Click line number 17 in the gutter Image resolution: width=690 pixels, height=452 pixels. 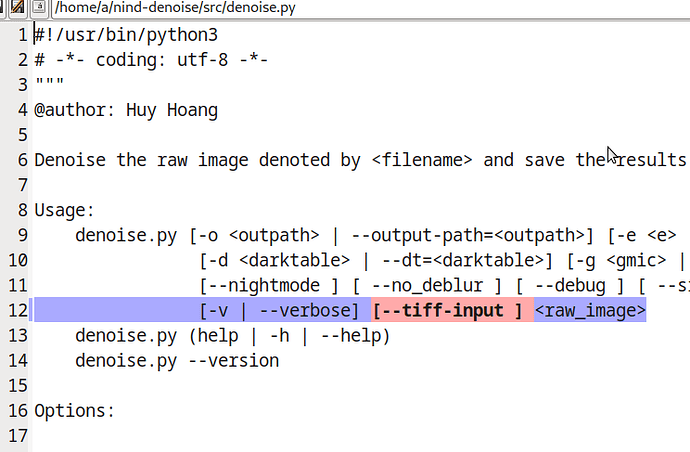tap(17, 435)
